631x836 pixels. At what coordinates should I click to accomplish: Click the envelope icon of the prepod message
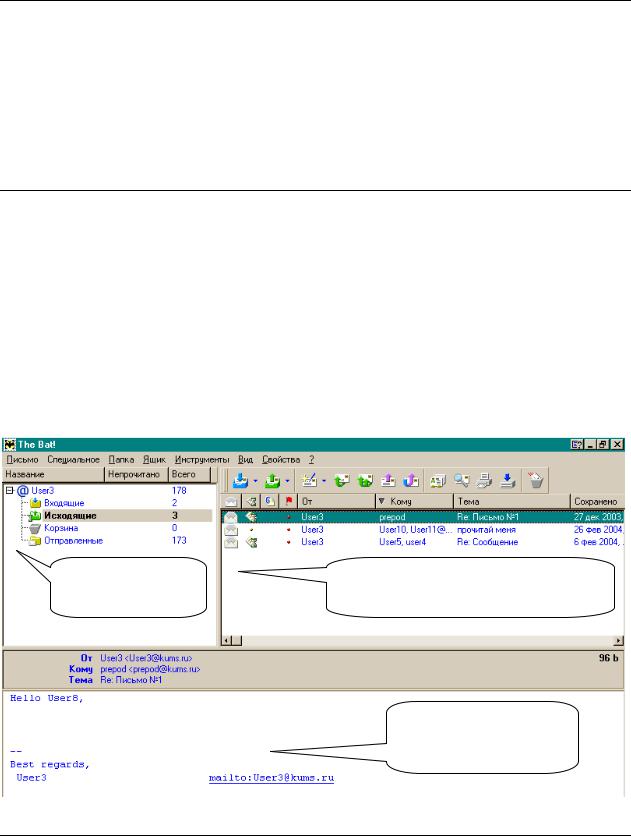tap(231, 517)
